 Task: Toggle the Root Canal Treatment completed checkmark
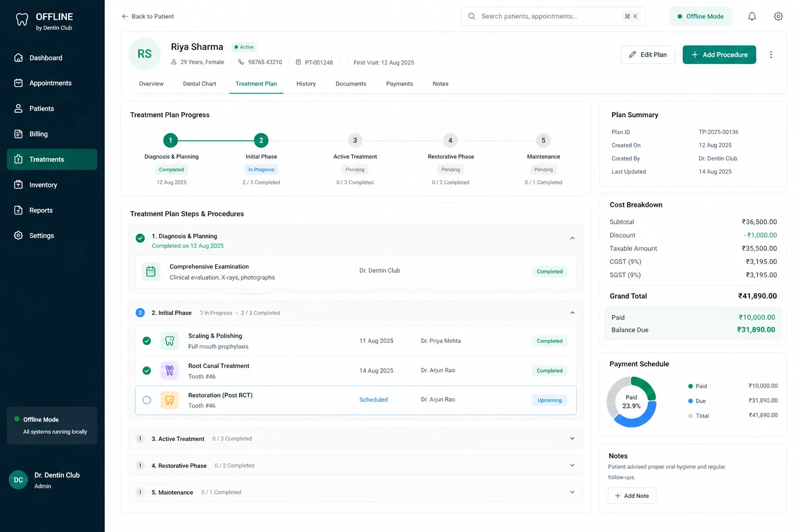pyautogui.click(x=147, y=371)
